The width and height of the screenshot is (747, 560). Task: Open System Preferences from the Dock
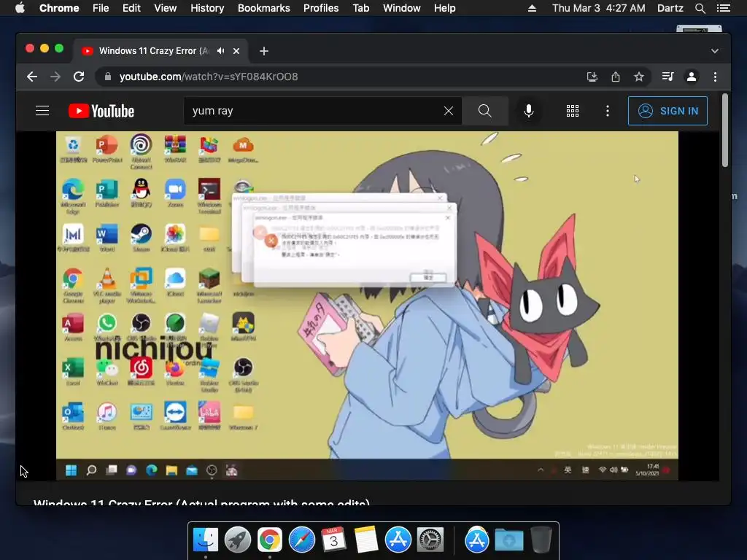tap(430, 540)
